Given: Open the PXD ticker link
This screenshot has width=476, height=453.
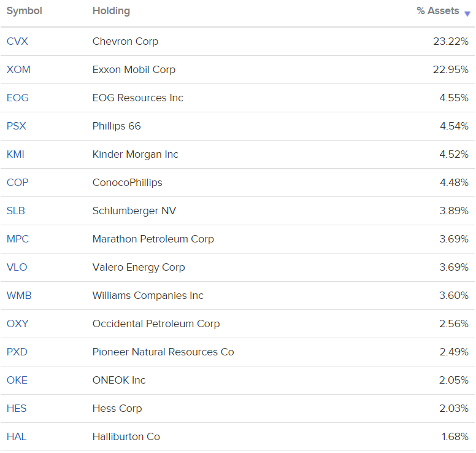Looking at the screenshot, I should 17,352.
